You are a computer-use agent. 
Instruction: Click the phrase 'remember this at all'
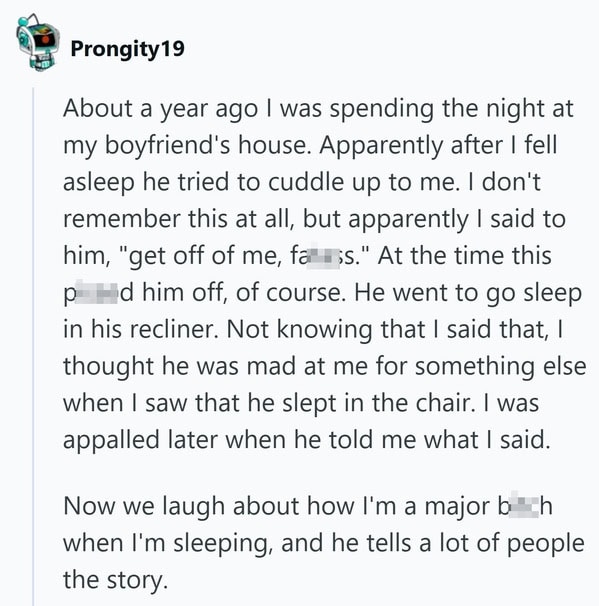coord(176,219)
